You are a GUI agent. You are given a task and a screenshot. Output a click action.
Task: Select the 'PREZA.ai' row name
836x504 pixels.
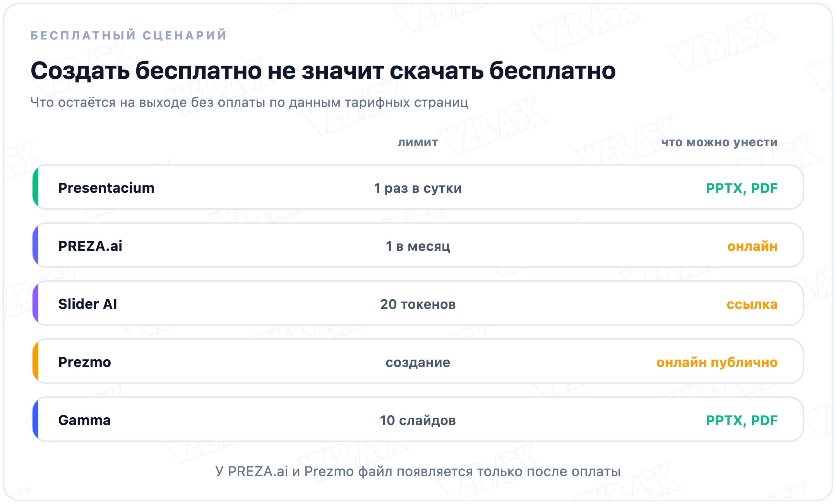(x=90, y=246)
